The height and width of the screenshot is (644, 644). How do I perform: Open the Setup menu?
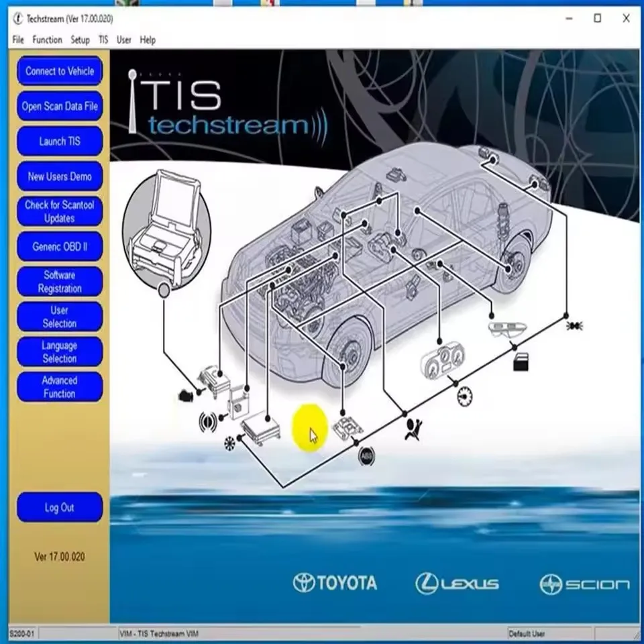[80, 40]
